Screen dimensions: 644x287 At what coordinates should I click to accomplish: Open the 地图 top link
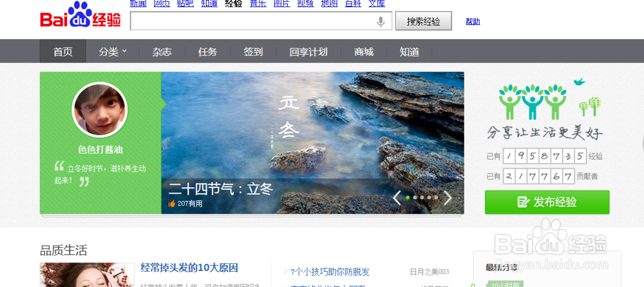(x=329, y=4)
